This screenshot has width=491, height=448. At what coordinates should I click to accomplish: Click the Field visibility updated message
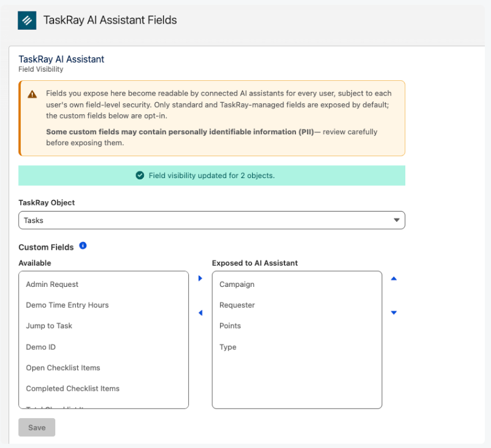pyautogui.click(x=211, y=176)
